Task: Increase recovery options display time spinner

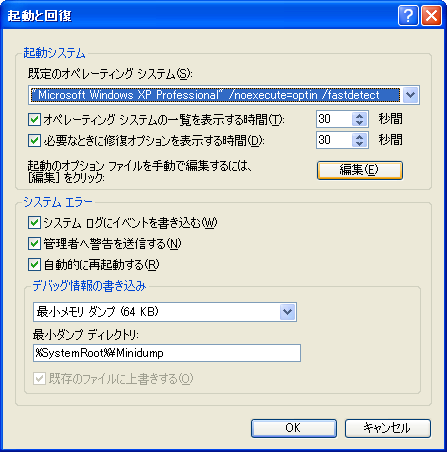Action: point(359,137)
